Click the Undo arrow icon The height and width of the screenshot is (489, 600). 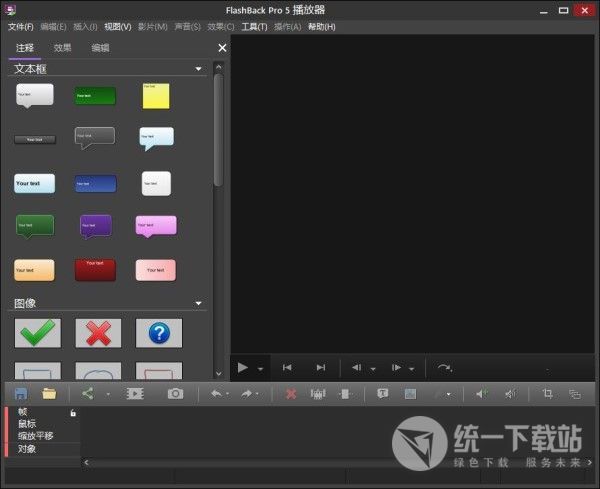pos(215,394)
